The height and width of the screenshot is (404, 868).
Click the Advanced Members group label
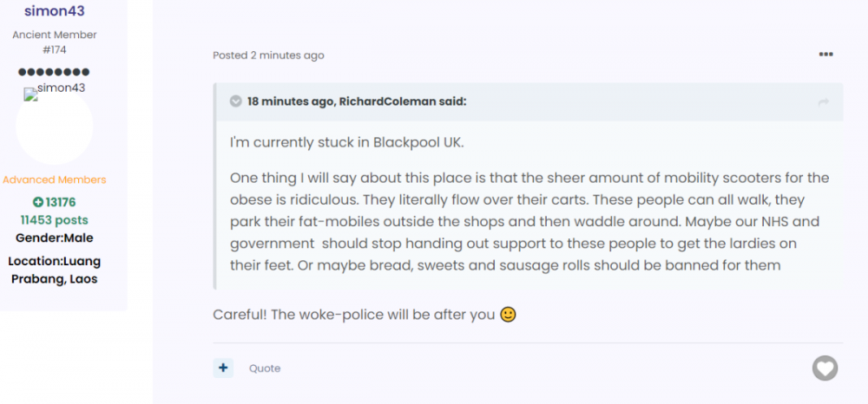click(x=54, y=179)
